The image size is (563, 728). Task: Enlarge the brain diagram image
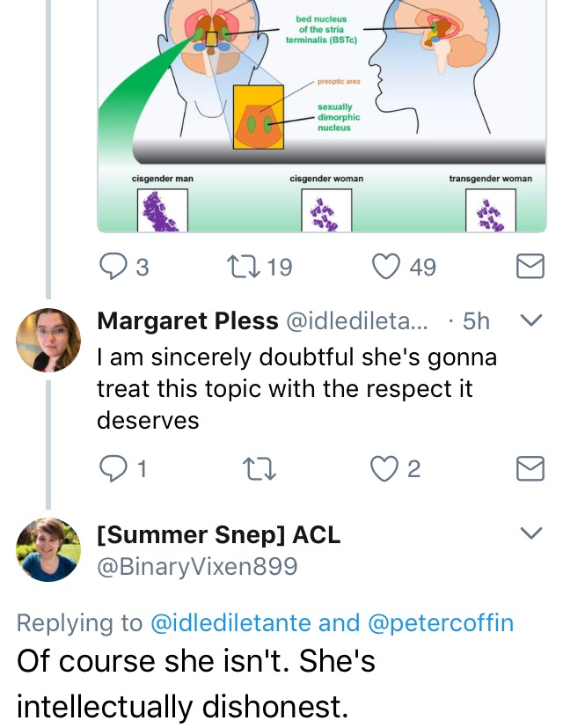(x=322, y=115)
